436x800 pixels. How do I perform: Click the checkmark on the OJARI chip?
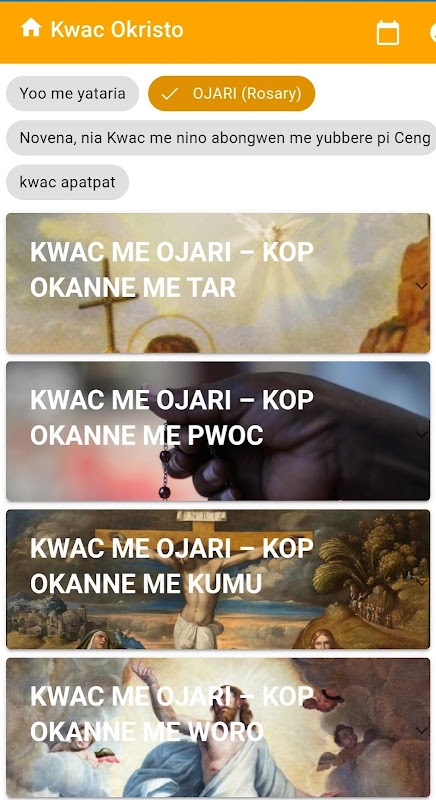(x=170, y=94)
